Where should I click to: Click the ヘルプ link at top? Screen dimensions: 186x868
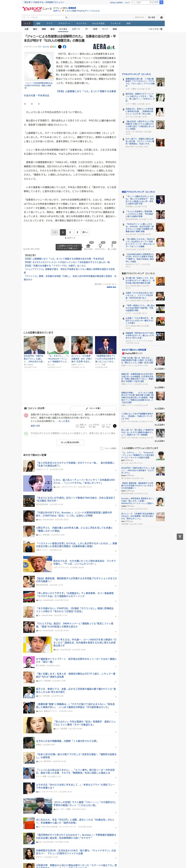tap(127, 2)
